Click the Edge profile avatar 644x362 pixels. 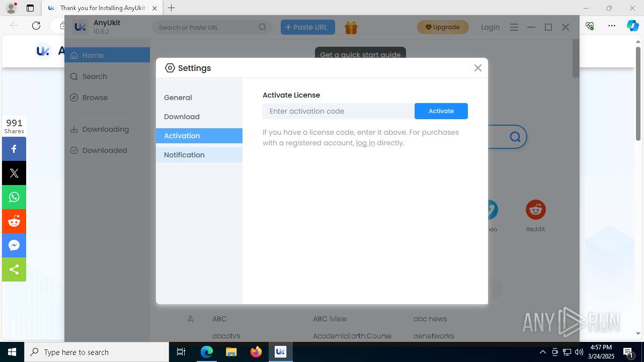[11, 8]
